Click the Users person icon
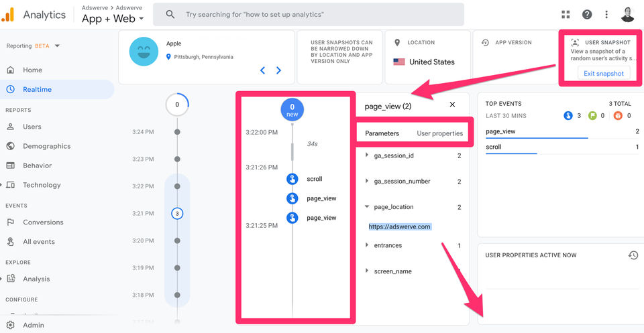 [x=10, y=127]
